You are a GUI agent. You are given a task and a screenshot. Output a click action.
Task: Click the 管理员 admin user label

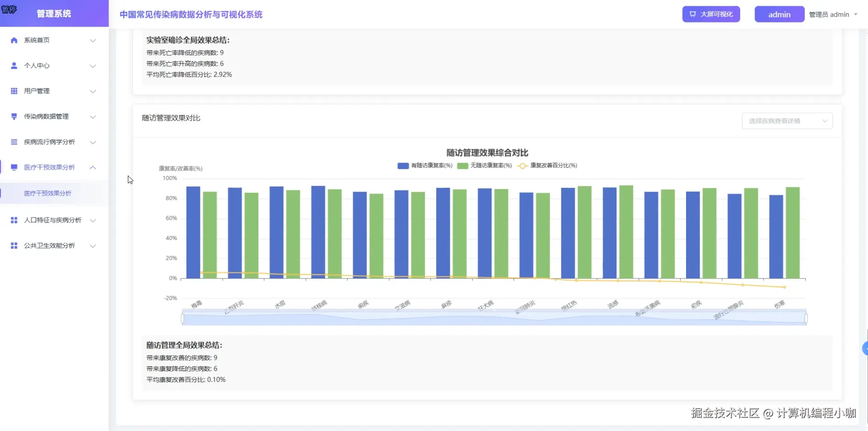[829, 15]
